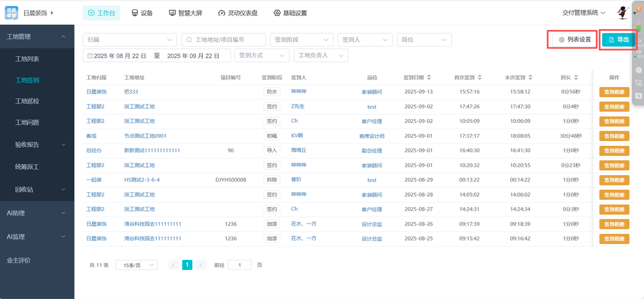Collapse the 工地管理 sidebar group
Viewport: 644px width, 299px height.
pos(37,36)
